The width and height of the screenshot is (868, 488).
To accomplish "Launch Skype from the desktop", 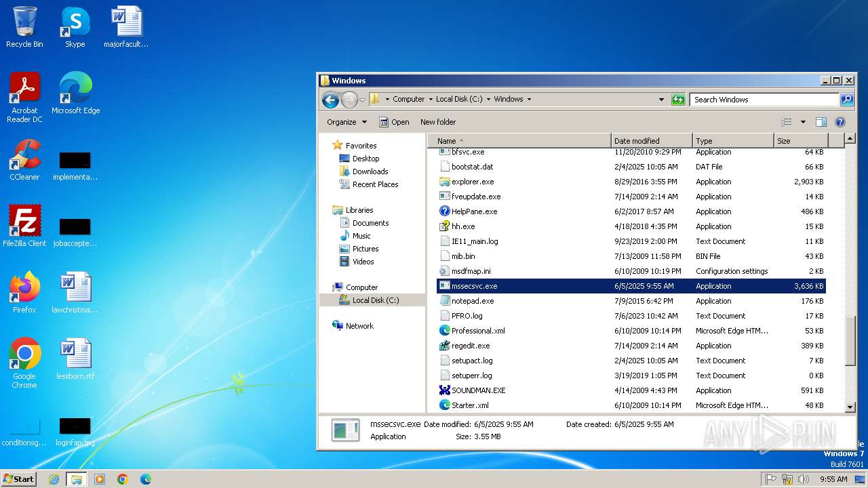I will point(75,27).
